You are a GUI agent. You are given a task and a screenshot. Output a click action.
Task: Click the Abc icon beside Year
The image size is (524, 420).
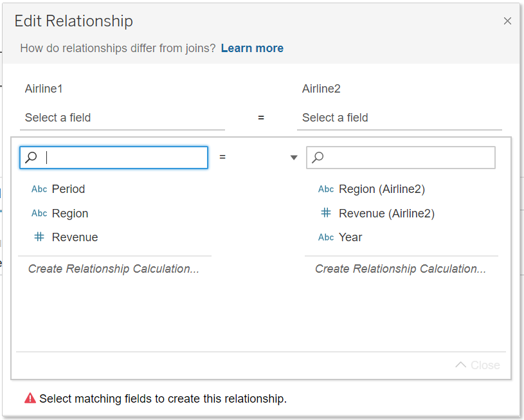coord(326,237)
